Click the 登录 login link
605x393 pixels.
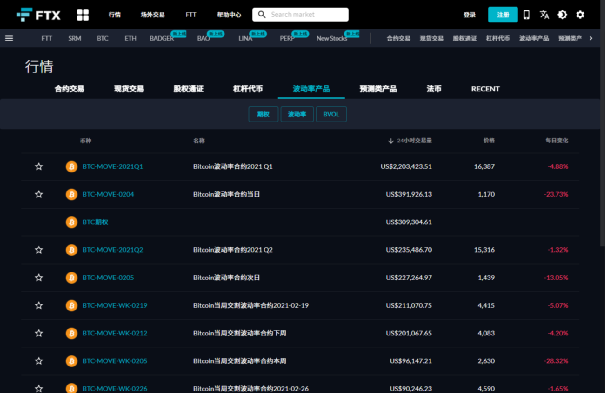(470, 15)
